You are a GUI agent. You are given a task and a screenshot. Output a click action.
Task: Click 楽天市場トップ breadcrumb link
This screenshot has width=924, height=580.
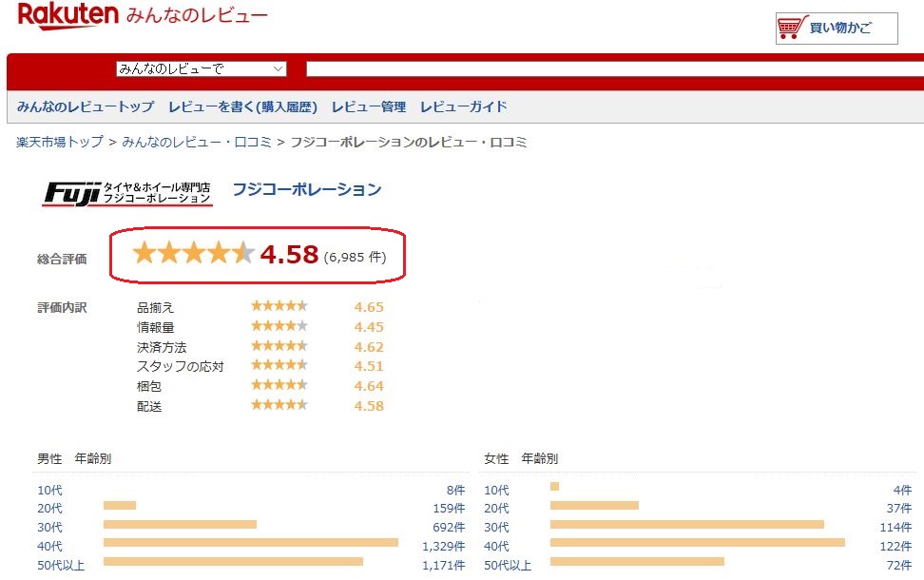coord(59,142)
